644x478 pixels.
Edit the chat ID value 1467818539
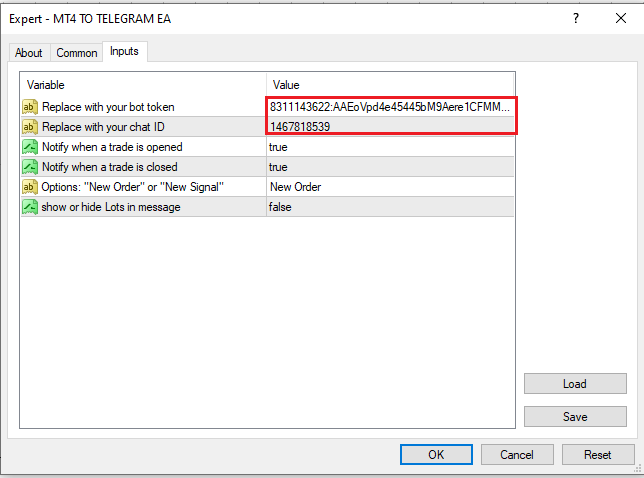[391, 127]
